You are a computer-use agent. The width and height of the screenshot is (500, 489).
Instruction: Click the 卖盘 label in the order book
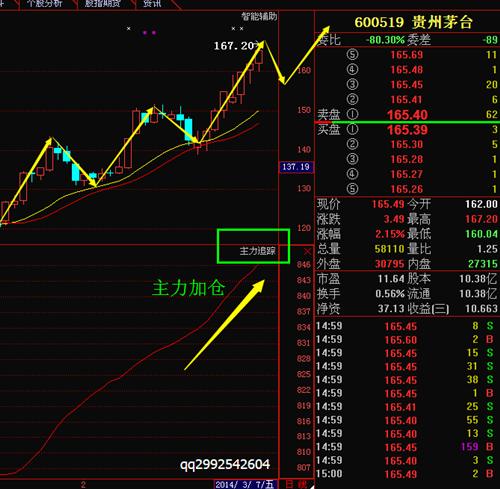[x=329, y=115]
